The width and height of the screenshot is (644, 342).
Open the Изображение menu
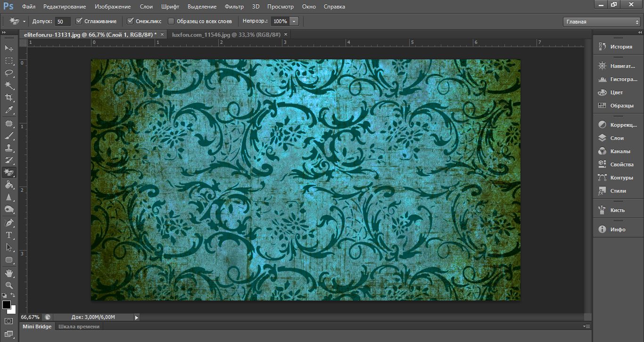(x=112, y=7)
